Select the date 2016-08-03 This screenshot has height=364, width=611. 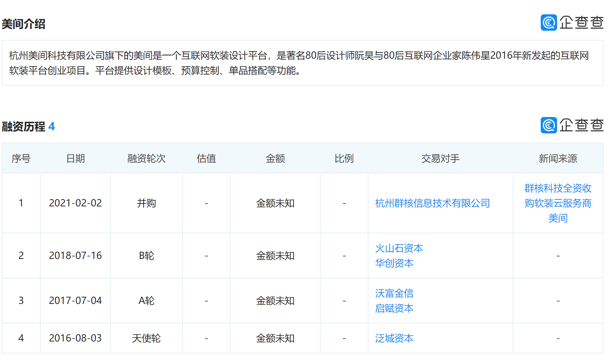coord(75,338)
